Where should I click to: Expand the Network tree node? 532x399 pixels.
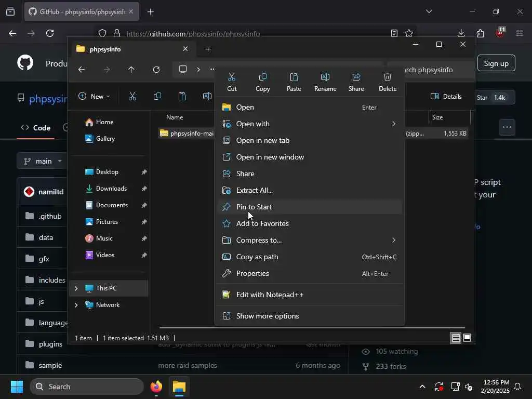pos(76,305)
